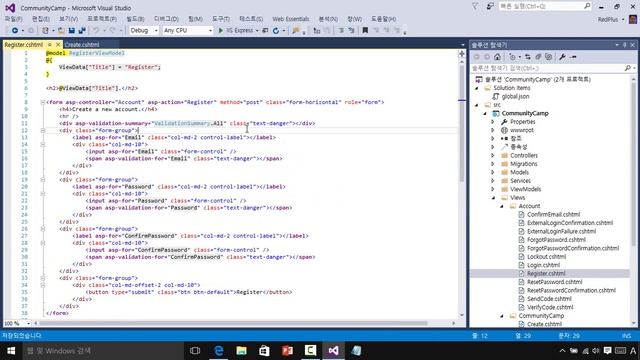Screen dimensions: 640x360
Task: Click the Undo arrow in the toolbar
Action: [x=96, y=31]
